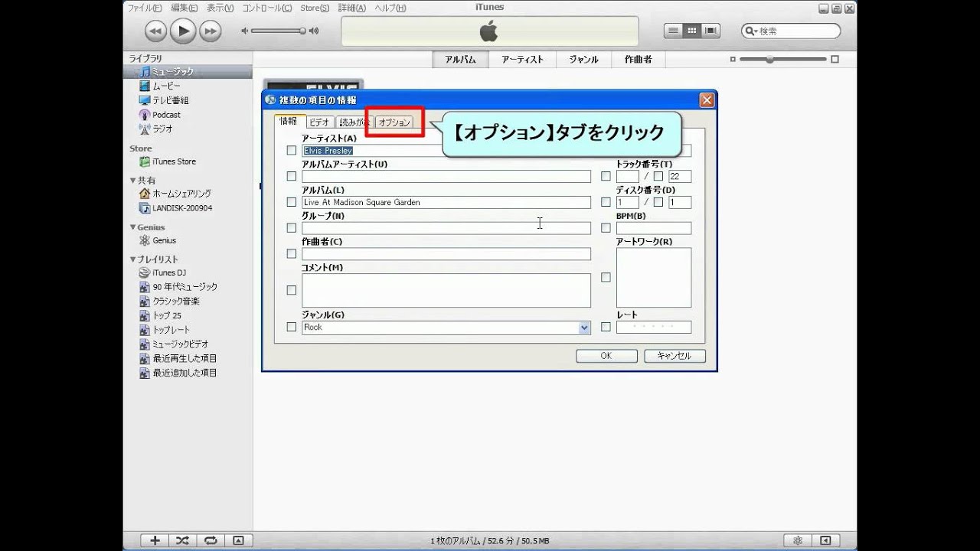Check the BPM(B) checkbox
The image size is (980, 551).
(606, 228)
